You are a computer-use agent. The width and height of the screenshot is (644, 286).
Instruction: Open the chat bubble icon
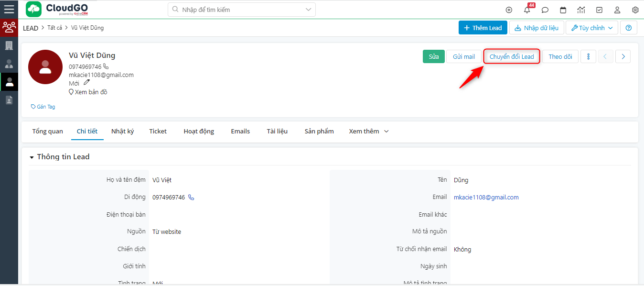pos(545,10)
